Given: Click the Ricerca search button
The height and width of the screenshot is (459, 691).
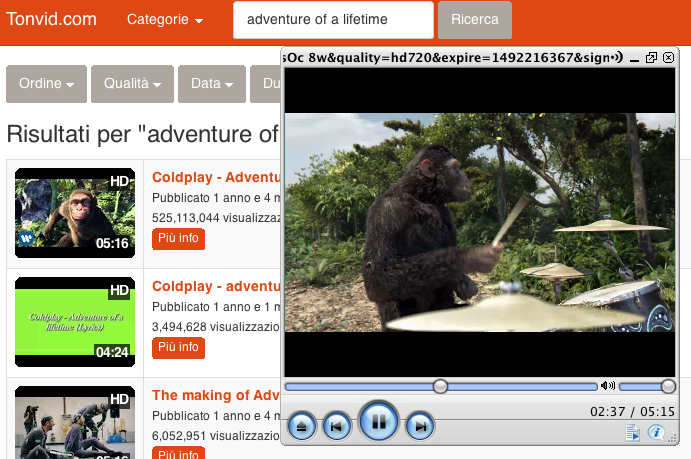Looking at the screenshot, I should pyautogui.click(x=475, y=20).
